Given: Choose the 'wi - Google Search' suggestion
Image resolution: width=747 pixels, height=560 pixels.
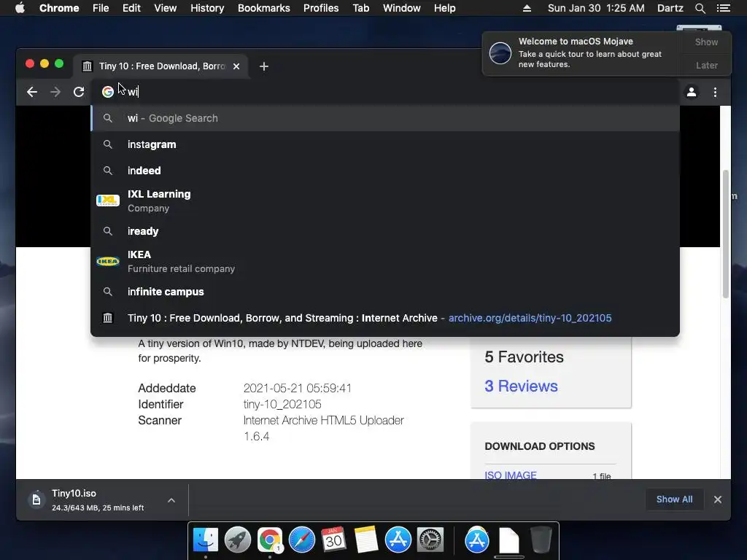Looking at the screenshot, I should (x=385, y=118).
